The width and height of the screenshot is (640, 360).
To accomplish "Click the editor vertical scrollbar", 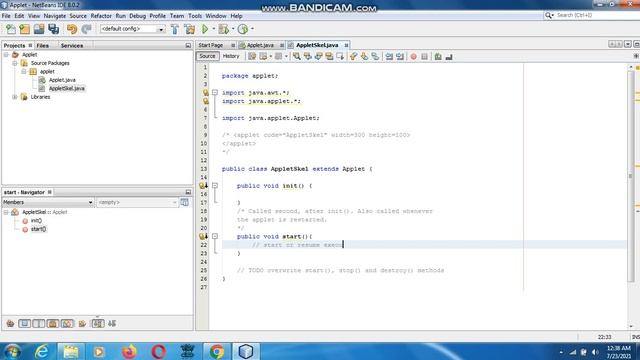I will [631, 176].
